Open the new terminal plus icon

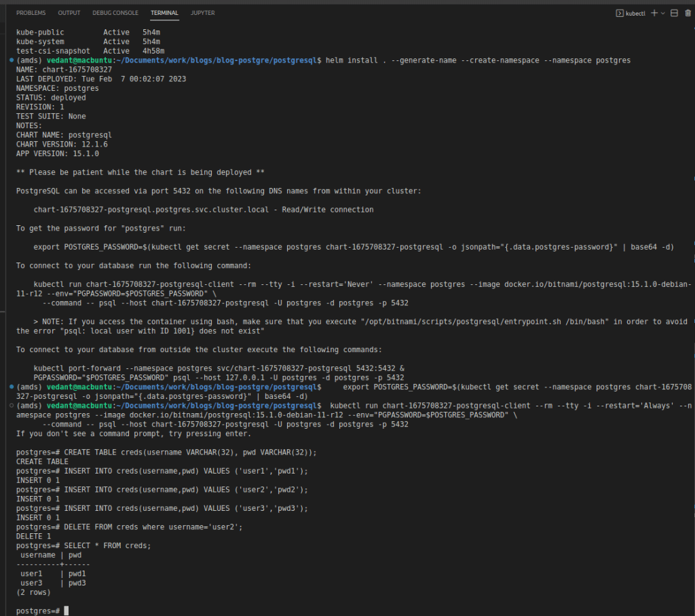click(x=654, y=13)
